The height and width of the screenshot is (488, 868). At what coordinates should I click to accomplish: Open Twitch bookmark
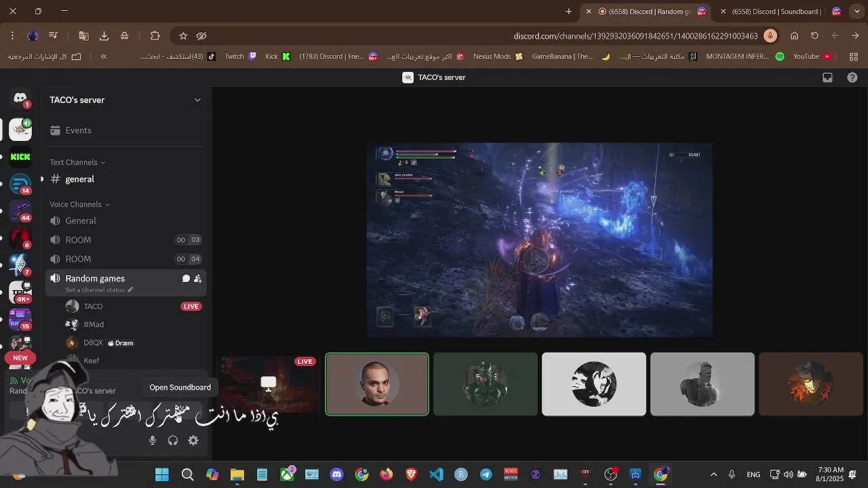241,56
